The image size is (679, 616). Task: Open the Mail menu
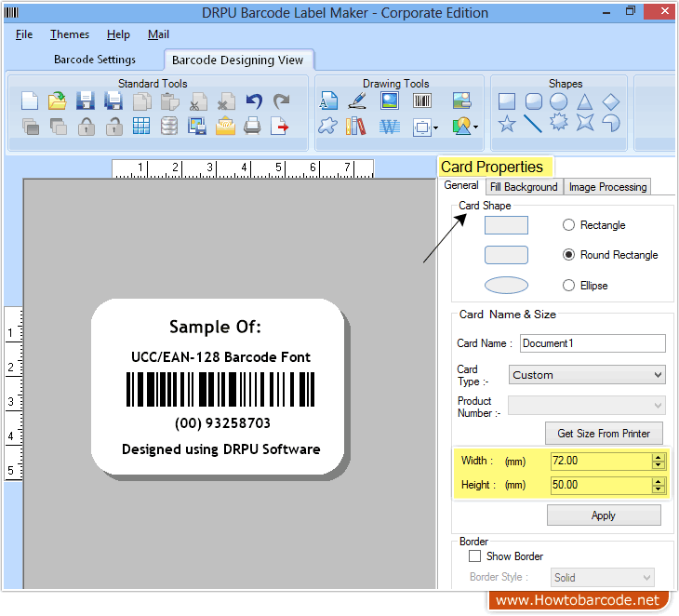158,34
